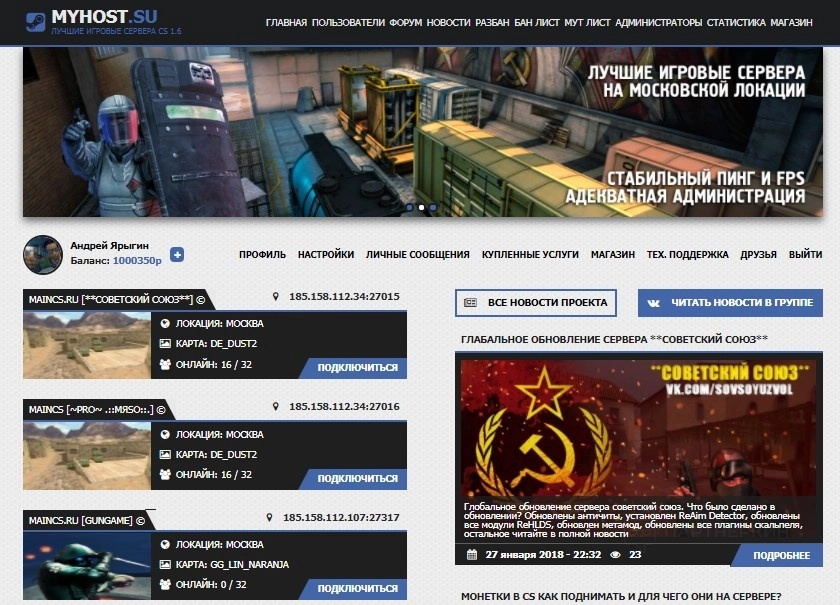Click Подключиться for MAINCS PRO server
The image size is (840, 605).
coord(356,479)
